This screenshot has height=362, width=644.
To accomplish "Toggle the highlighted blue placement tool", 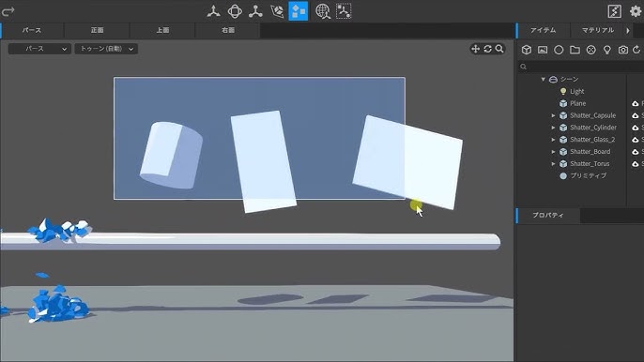I will click(x=299, y=11).
